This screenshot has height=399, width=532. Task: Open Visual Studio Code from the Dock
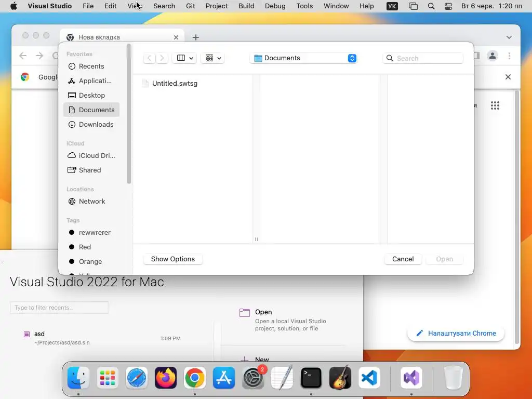pyautogui.click(x=369, y=378)
